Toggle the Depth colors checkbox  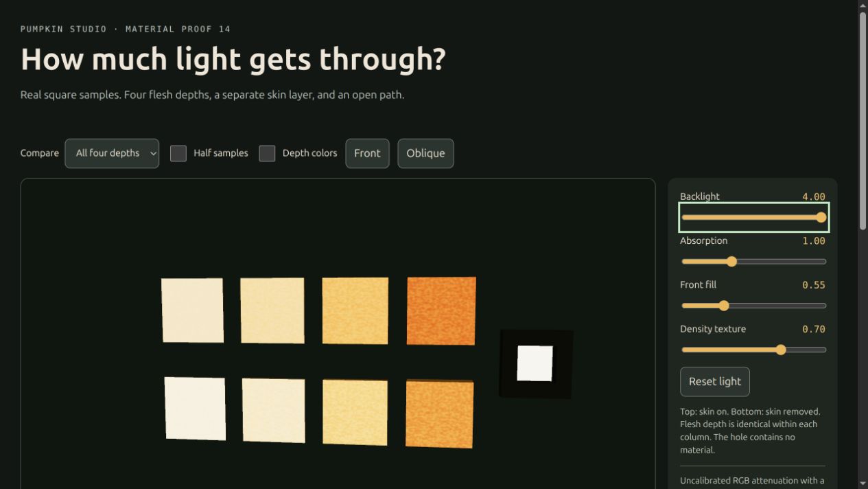[267, 153]
